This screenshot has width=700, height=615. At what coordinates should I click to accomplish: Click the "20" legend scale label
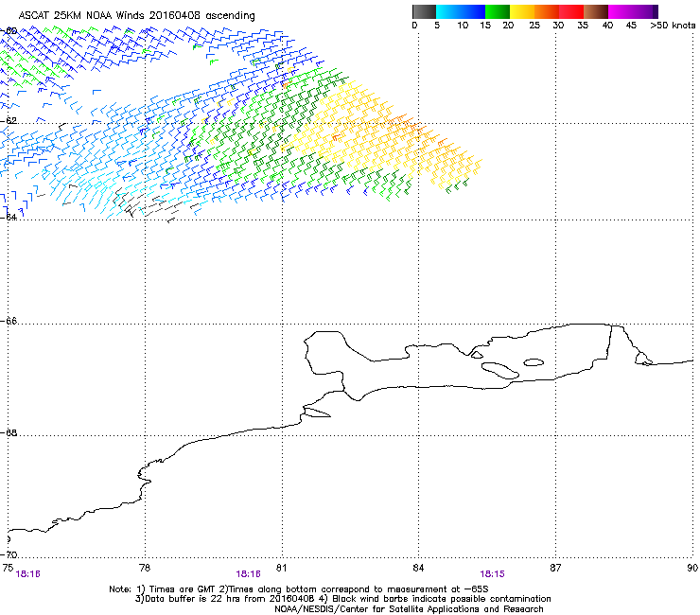tap(508, 26)
